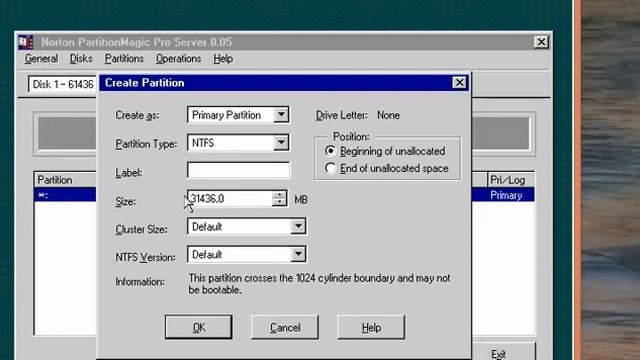Click the Label input field

238,170
